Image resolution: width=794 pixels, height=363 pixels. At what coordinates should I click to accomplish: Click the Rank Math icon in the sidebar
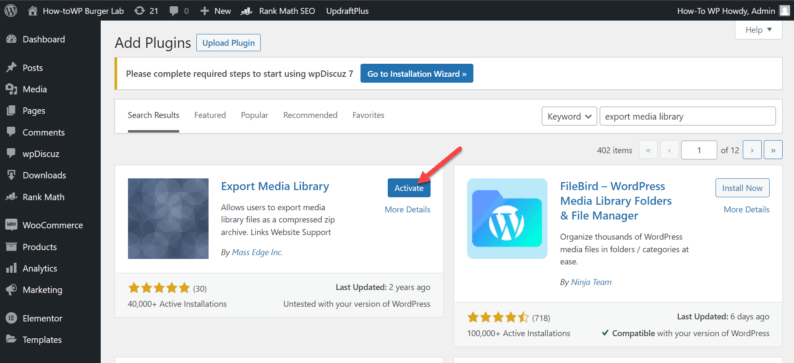pos(11,197)
